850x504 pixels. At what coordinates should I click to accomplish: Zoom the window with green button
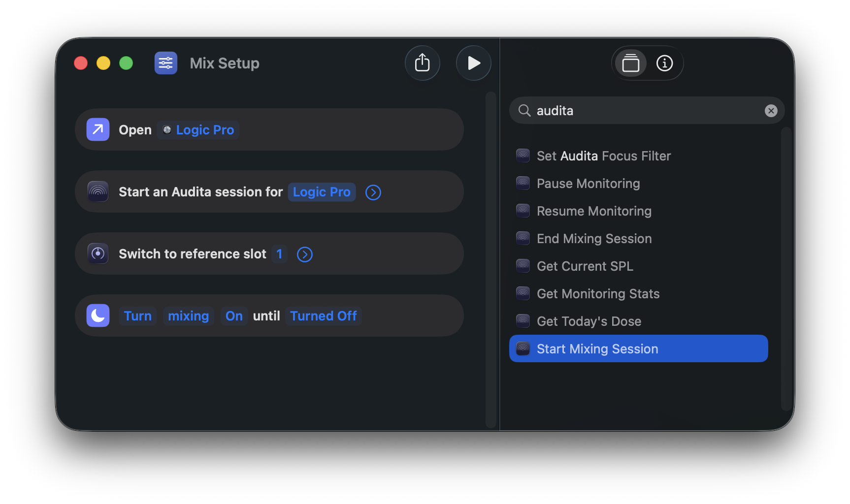[126, 63]
